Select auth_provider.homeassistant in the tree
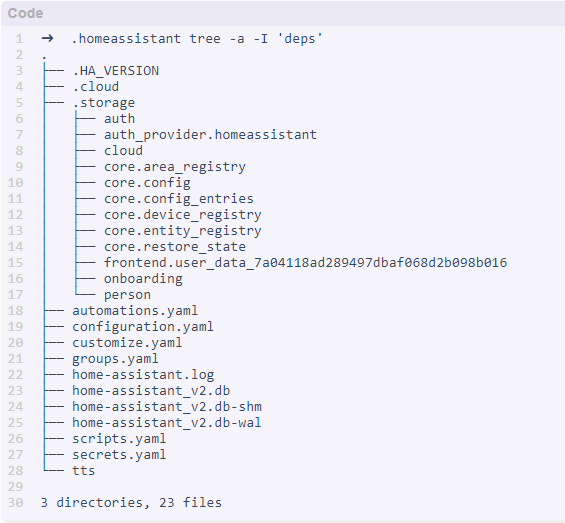The image size is (565, 523). pyautogui.click(x=210, y=135)
